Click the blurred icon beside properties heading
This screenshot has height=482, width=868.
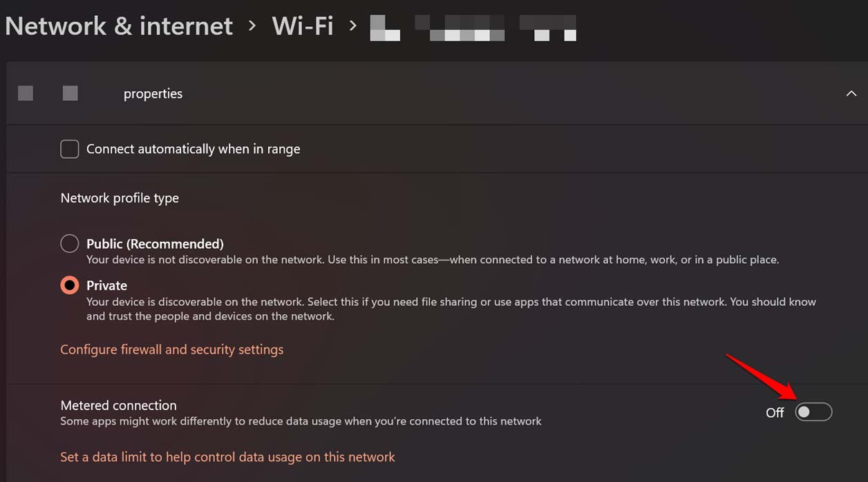26,93
